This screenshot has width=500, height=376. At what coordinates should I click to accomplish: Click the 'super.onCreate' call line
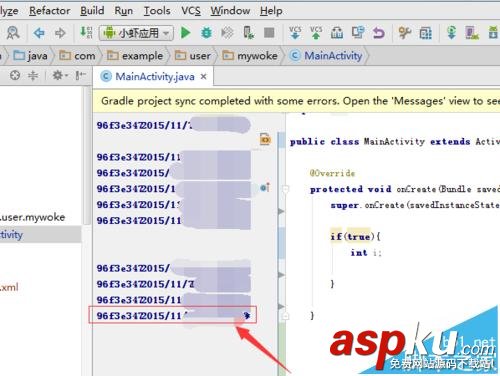tap(415, 205)
